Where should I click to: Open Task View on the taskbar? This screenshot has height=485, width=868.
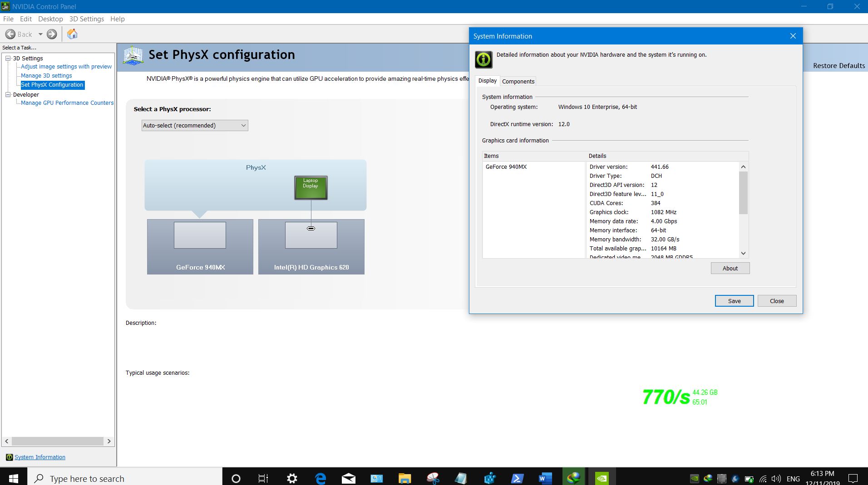(x=263, y=478)
